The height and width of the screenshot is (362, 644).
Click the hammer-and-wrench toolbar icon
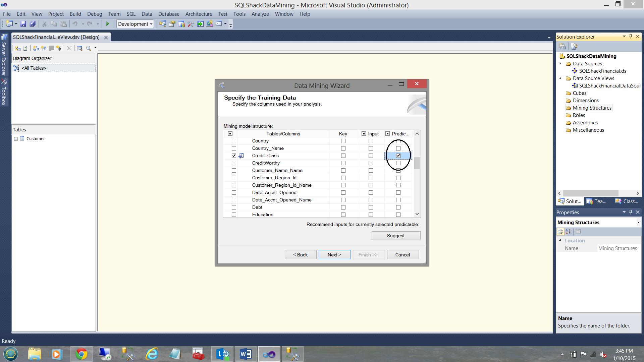point(191,24)
